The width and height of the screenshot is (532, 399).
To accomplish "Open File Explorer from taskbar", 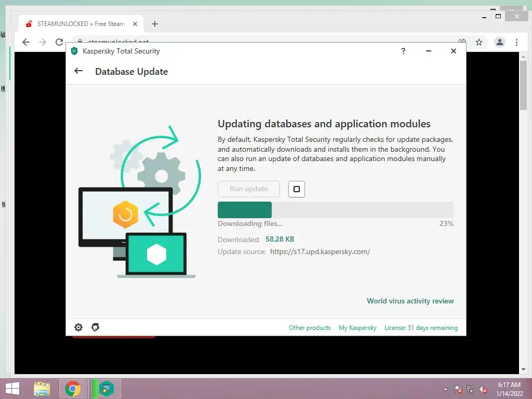I will (x=42, y=389).
